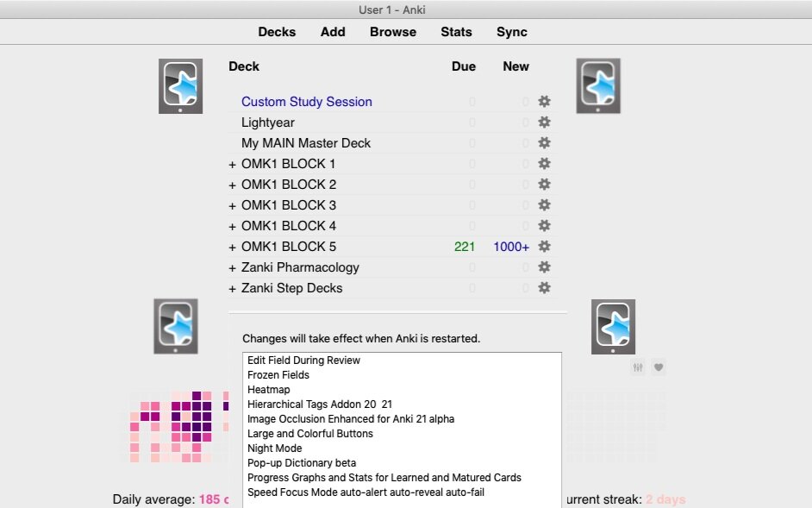Click the Daily average value

point(214,499)
